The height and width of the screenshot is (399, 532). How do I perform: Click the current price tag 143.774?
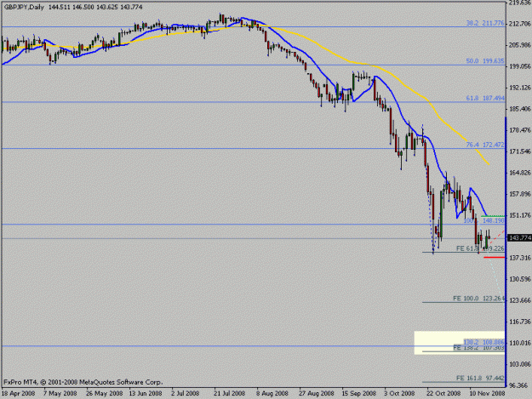(x=519, y=238)
